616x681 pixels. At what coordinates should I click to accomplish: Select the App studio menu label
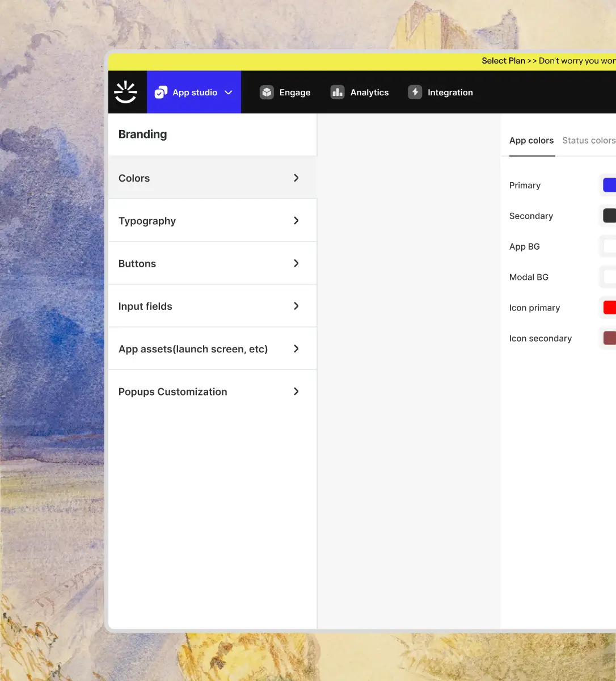tap(195, 93)
